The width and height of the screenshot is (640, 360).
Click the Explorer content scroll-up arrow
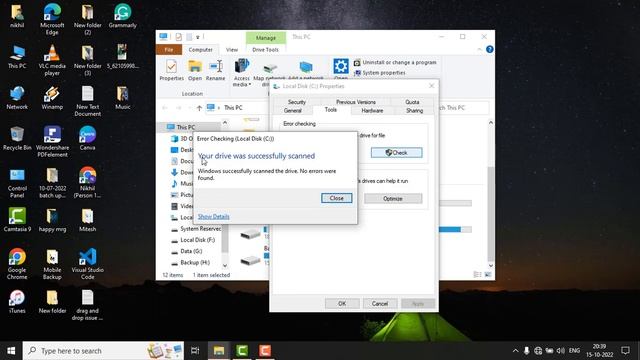click(x=491, y=122)
